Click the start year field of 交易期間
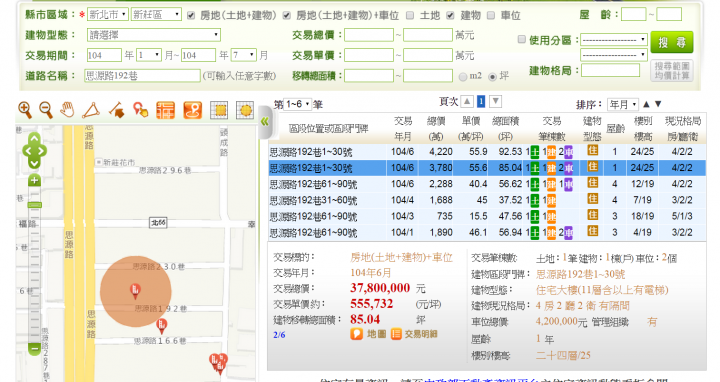Image resolution: width=720 pixels, height=382 pixels. click(x=104, y=55)
